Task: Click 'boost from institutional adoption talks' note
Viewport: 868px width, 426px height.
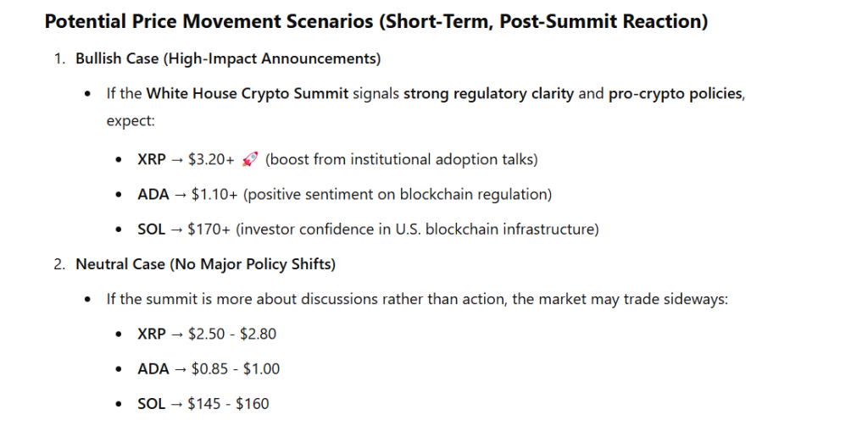Action: click(x=402, y=159)
